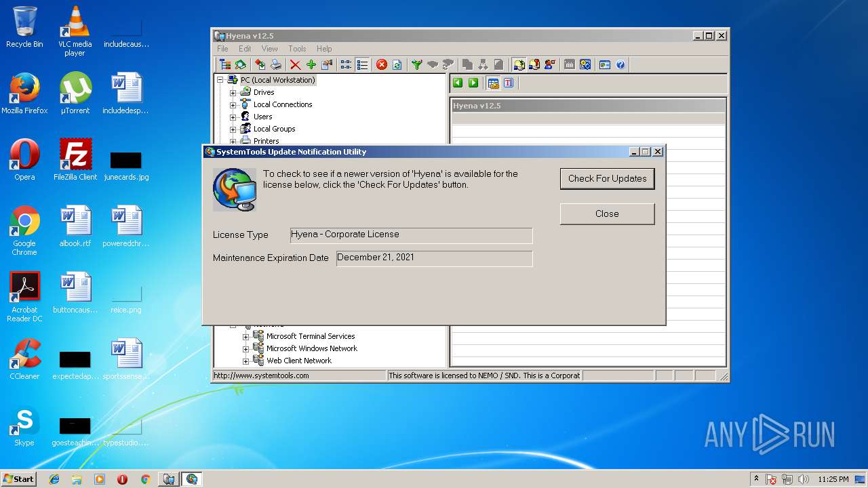Click the volume speaker icon in system tray
This screenshot has width=868, height=488.
pyautogui.click(x=803, y=479)
